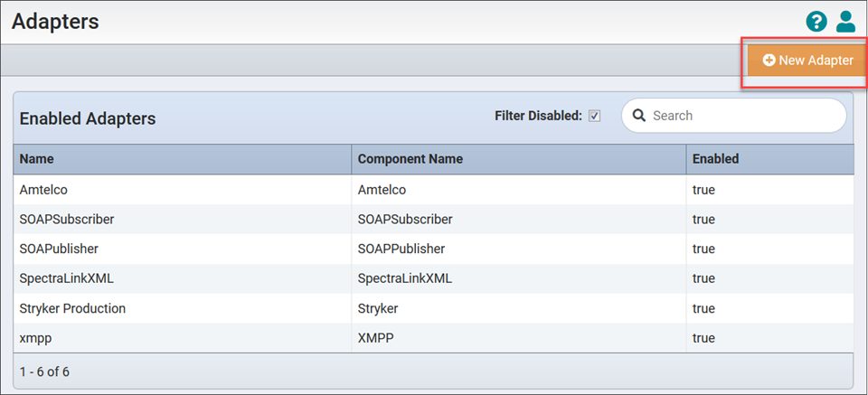Click Enabled value true for Amtelco

coord(703,190)
